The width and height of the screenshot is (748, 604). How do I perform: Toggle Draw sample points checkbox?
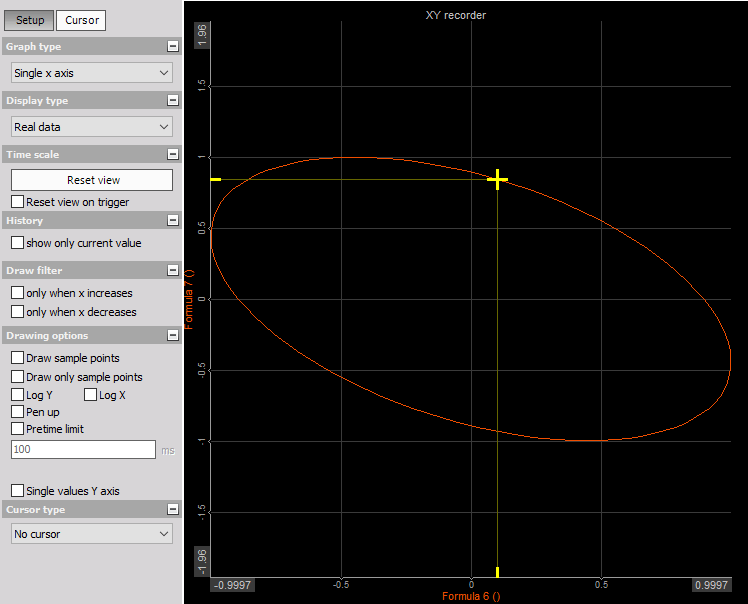click(18, 357)
